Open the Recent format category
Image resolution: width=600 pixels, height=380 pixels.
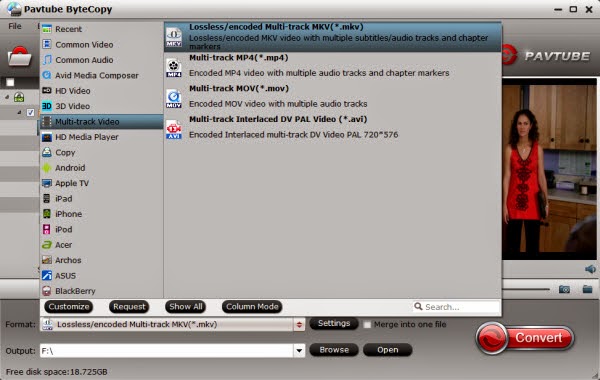coord(101,29)
